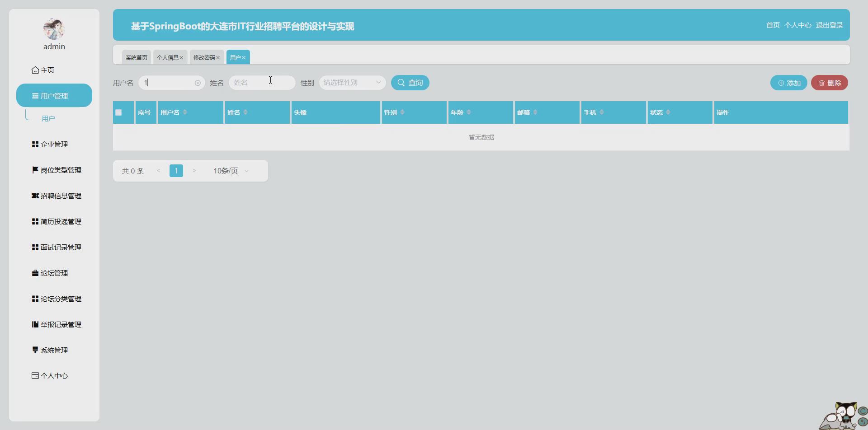Image resolution: width=868 pixels, height=430 pixels.
Task: Sort table by 手机 column
Action: click(x=602, y=112)
